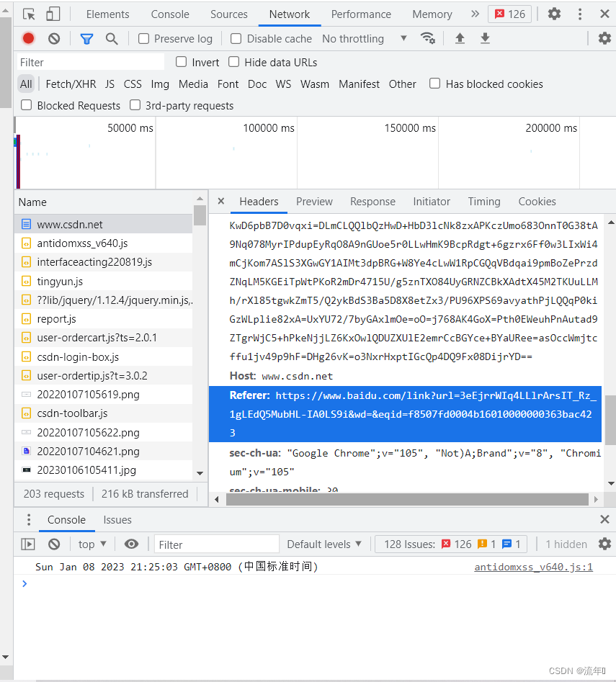The width and height of the screenshot is (616, 682).
Task: Click the request list vertical scrollbar thumb
Action: point(200,215)
